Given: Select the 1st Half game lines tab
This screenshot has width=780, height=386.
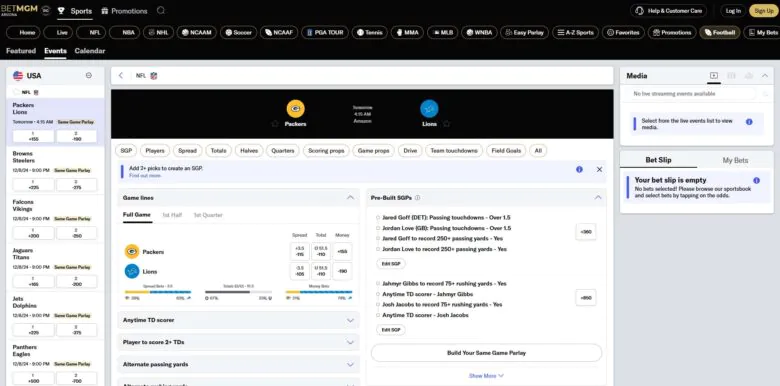Looking at the screenshot, I should tap(172, 215).
